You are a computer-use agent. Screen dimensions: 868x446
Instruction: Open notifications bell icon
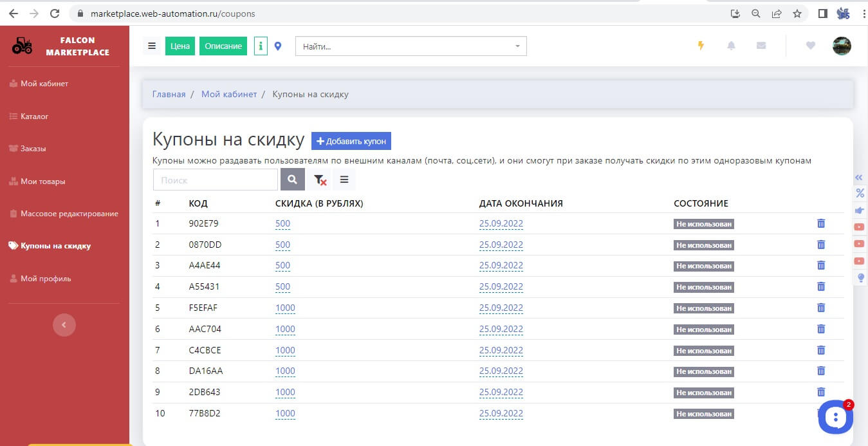click(x=731, y=46)
